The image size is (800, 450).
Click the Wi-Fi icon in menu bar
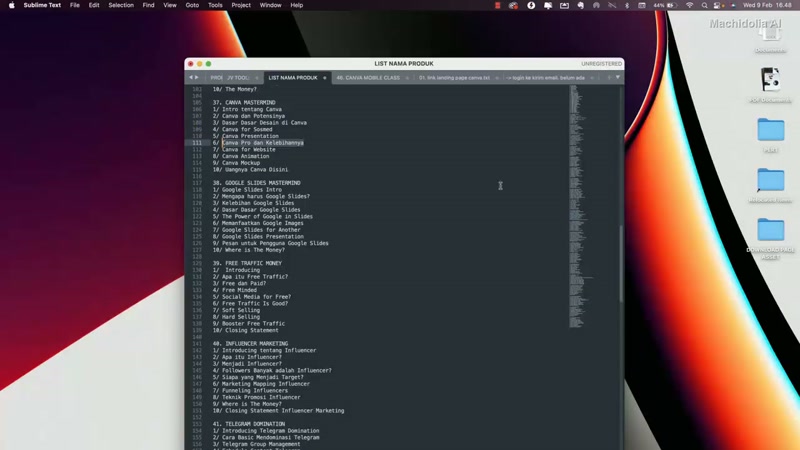click(689, 5)
